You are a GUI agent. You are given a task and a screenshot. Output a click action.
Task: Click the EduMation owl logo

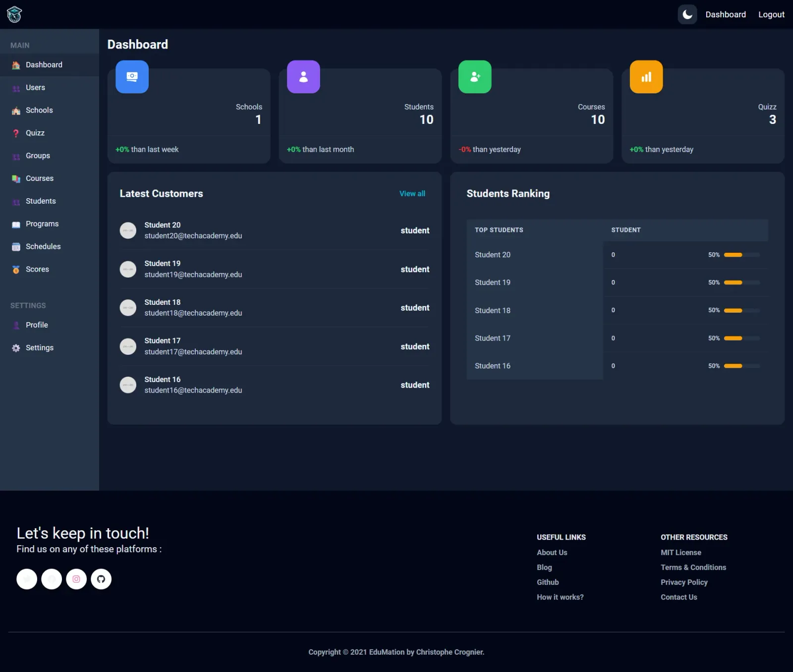pos(14,14)
